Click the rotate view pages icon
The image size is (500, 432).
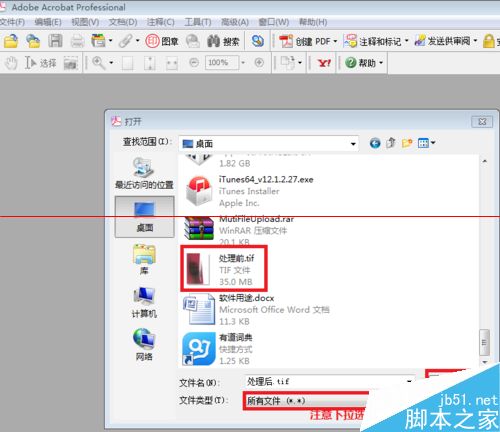pyautogui.click(x=288, y=63)
